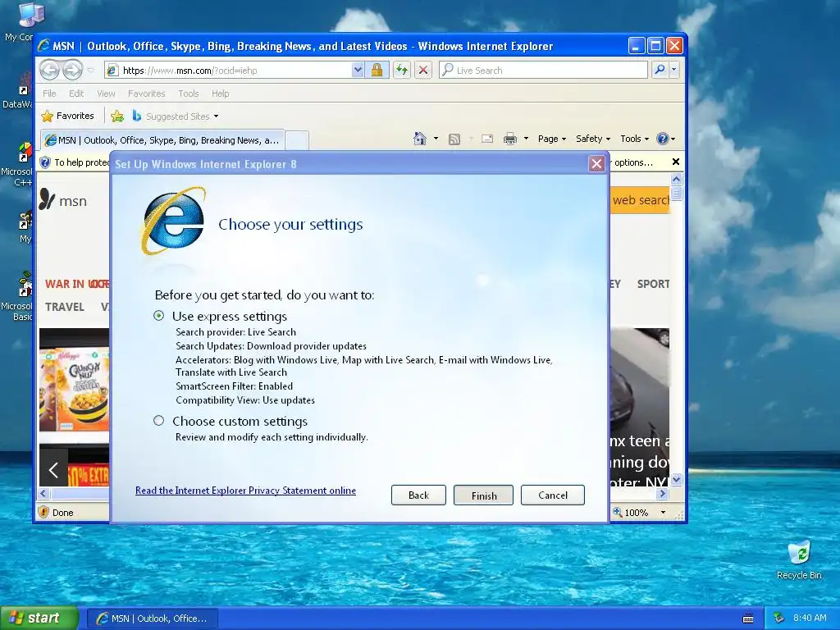
Task: Click the information bar question mark icon
Action: [x=46, y=162]
